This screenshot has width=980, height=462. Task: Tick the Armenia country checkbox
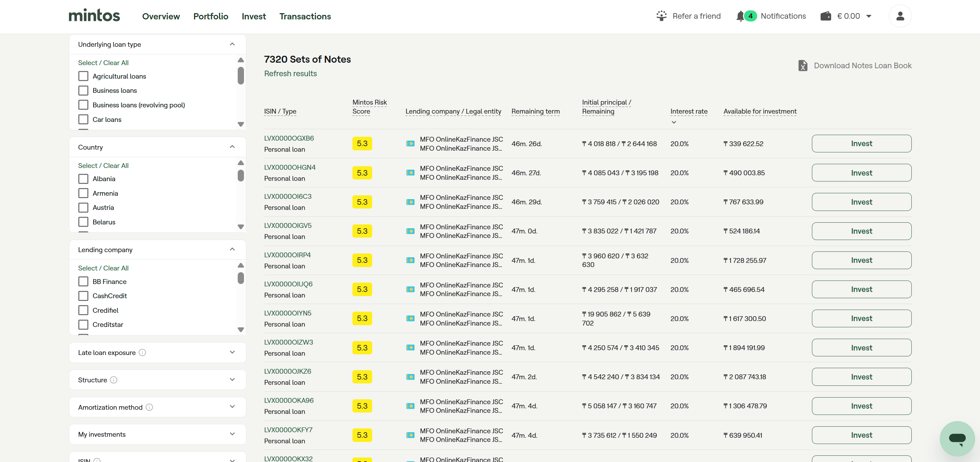(83, 193)
